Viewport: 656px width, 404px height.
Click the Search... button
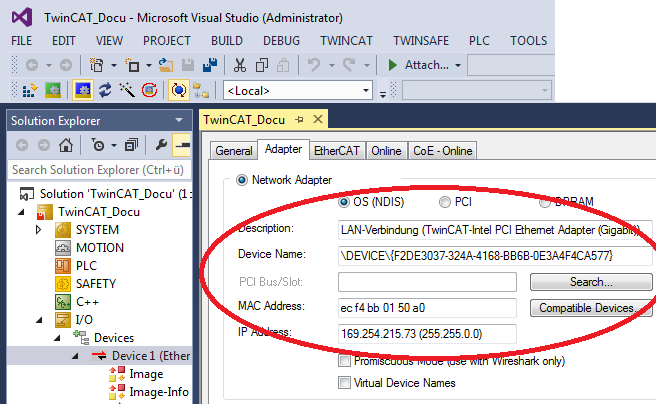(x=591, y=282)
